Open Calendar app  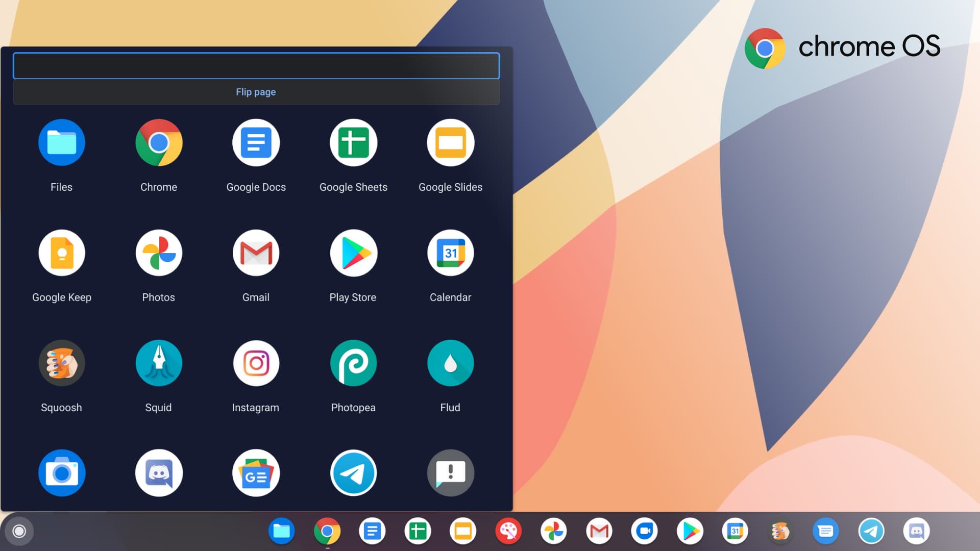[x=450, y=253]
